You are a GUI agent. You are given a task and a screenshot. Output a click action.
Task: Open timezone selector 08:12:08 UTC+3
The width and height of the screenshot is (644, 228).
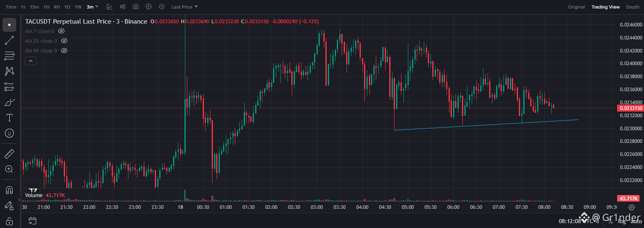click(579, 221)
